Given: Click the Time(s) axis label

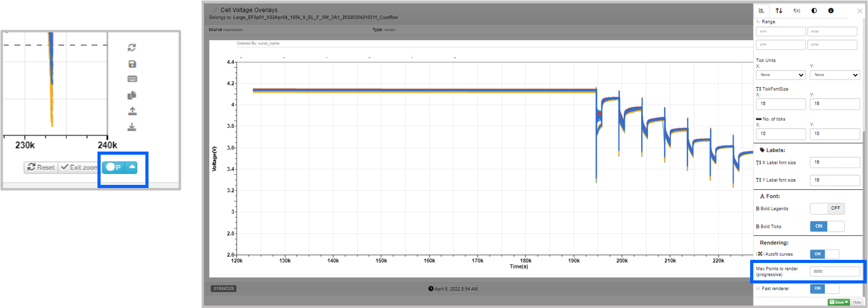Looking at the screenshot, I should 519,267.
